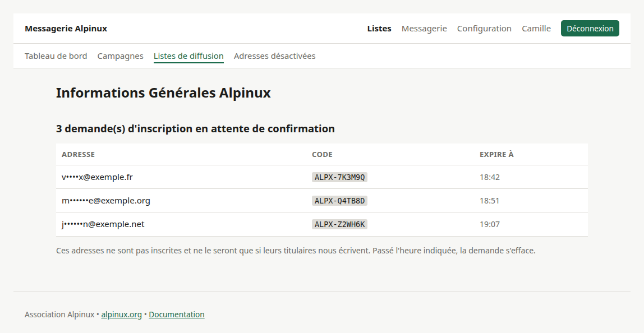Screen dimensions: 644x333
Task: Click the code ALPX-Z2WH6K
Action: click(x=339, y=224)
